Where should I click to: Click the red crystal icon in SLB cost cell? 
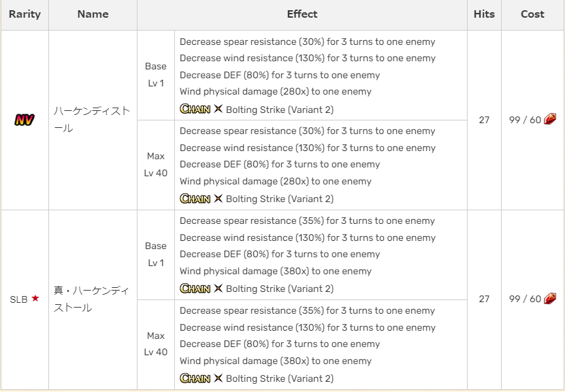(x=550, y=299)
